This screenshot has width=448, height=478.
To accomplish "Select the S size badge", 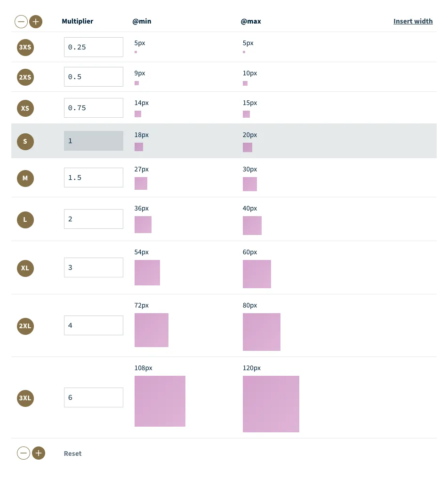I will 25,141.
